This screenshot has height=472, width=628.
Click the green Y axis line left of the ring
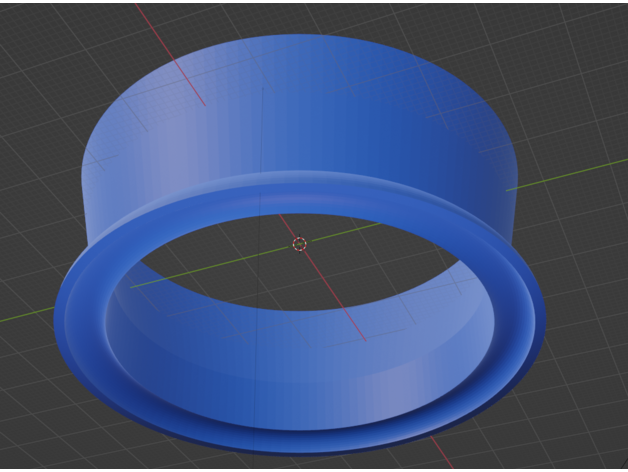[25, 315]
